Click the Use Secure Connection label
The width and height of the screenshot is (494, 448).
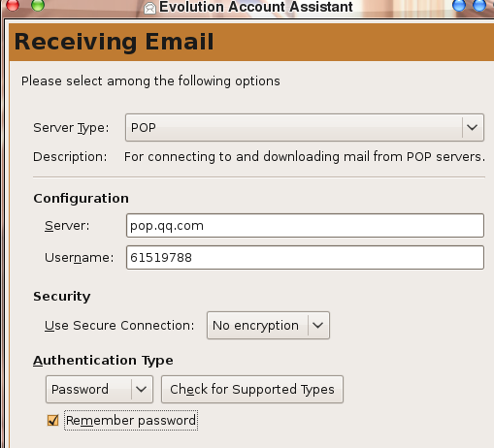[119, 326]
